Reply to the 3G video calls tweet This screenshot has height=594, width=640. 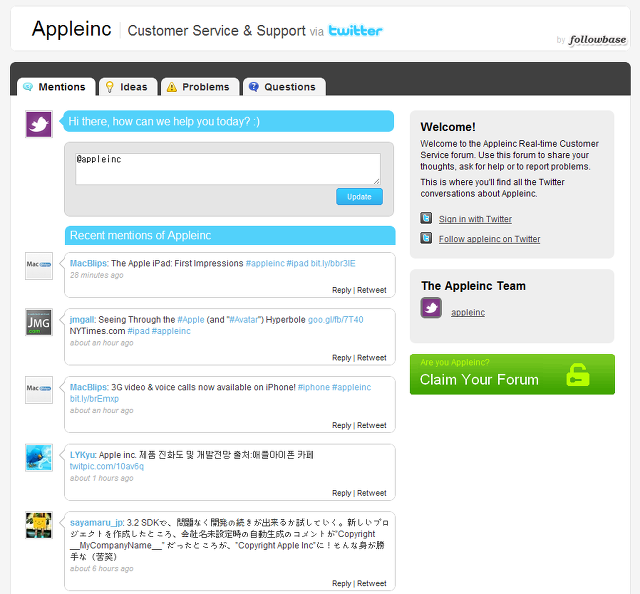342,425
